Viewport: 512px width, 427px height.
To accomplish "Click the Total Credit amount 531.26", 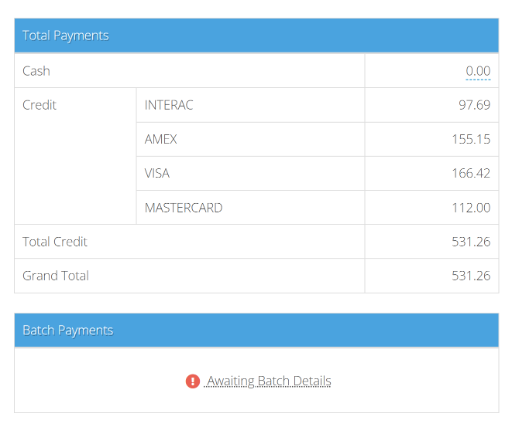I will pyautogui.click(x=471, y=242).
